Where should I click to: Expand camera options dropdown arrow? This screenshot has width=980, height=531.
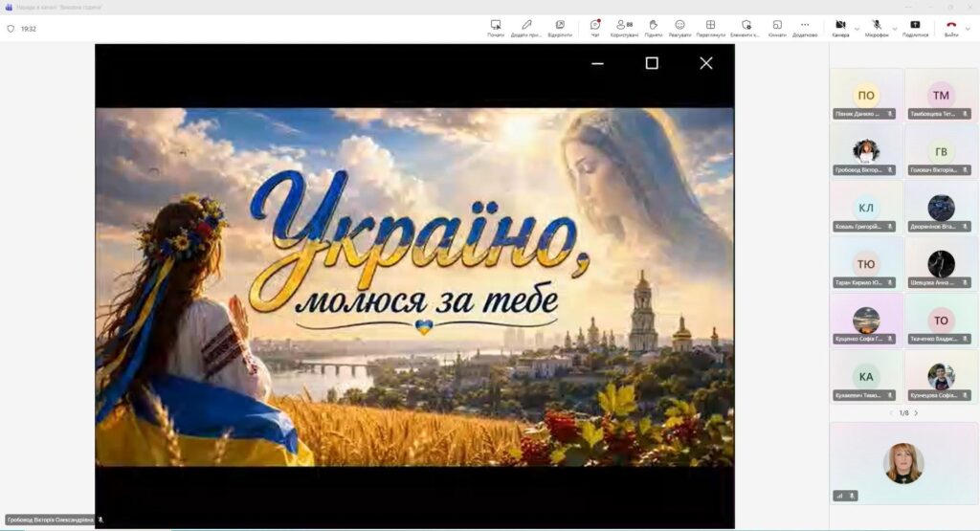(857, 29)
